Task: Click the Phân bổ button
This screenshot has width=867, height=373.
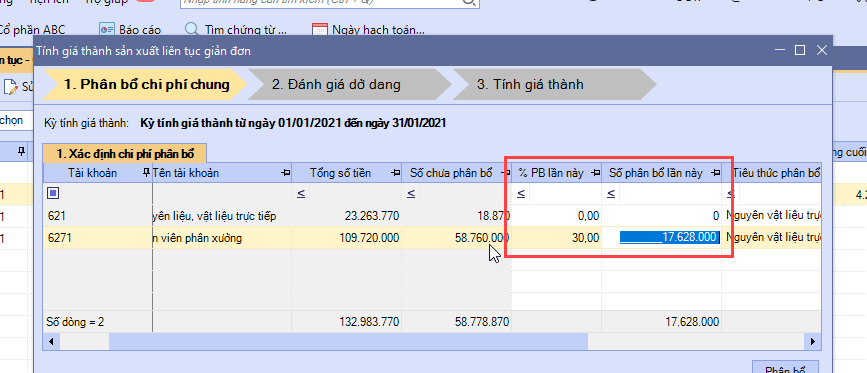Action: point(785,368)
